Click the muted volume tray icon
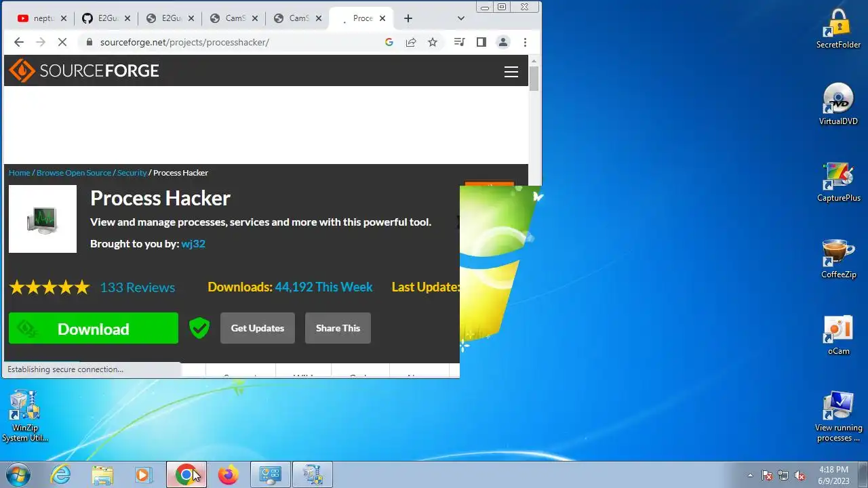The height and width of the screenshot is (488, 868). click(800, 475)
